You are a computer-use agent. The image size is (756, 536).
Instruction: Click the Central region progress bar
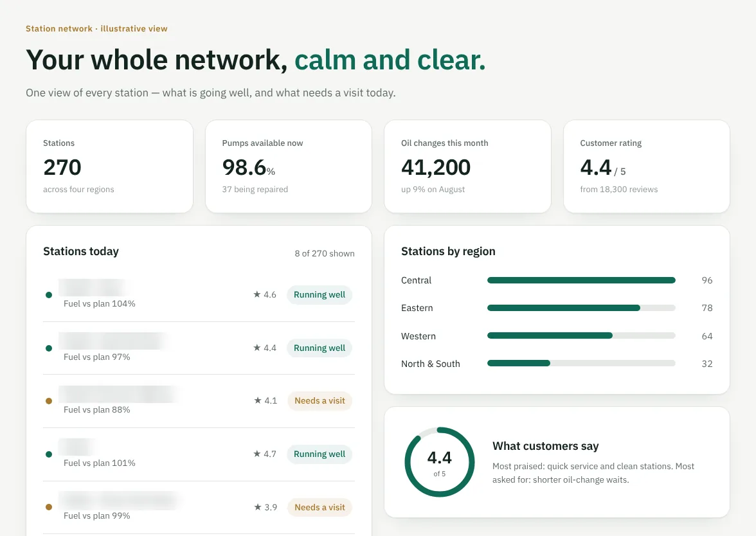click(x=581, y=280)
